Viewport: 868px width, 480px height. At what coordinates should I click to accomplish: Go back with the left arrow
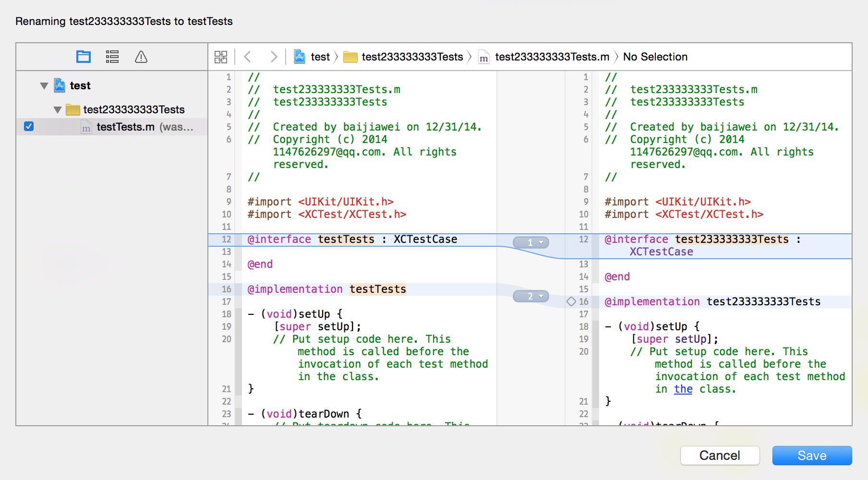click(x=248, y=57)
